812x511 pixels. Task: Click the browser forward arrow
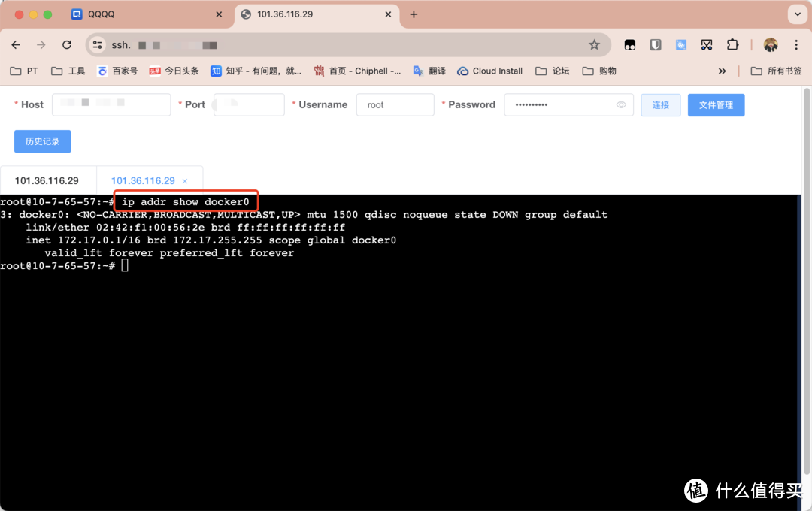tap(41, 45)
